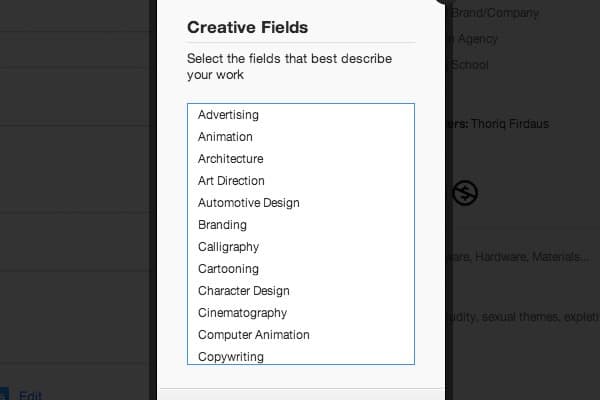Pick Copywriting at the list bottom

point(301,356)
